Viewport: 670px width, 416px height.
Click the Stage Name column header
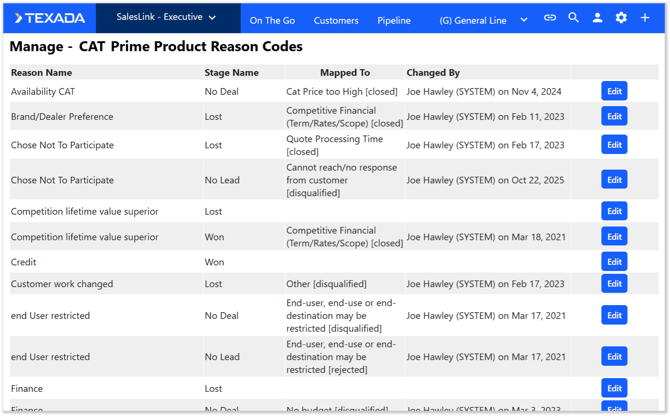point(232,72)
